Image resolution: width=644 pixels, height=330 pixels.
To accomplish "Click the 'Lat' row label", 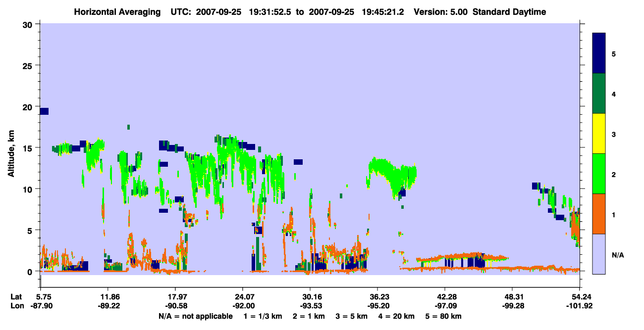I will tap(16, 297).
